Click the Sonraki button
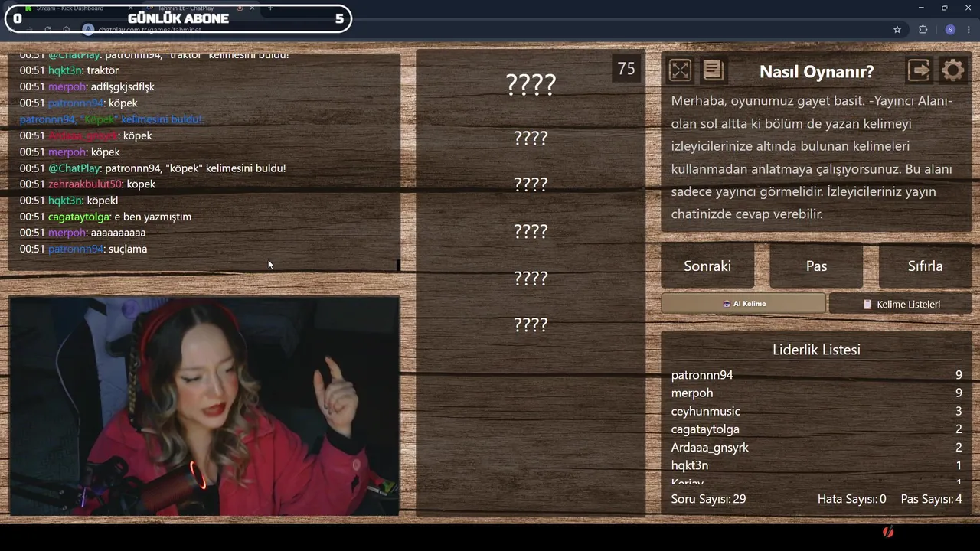 click(707, 266)
